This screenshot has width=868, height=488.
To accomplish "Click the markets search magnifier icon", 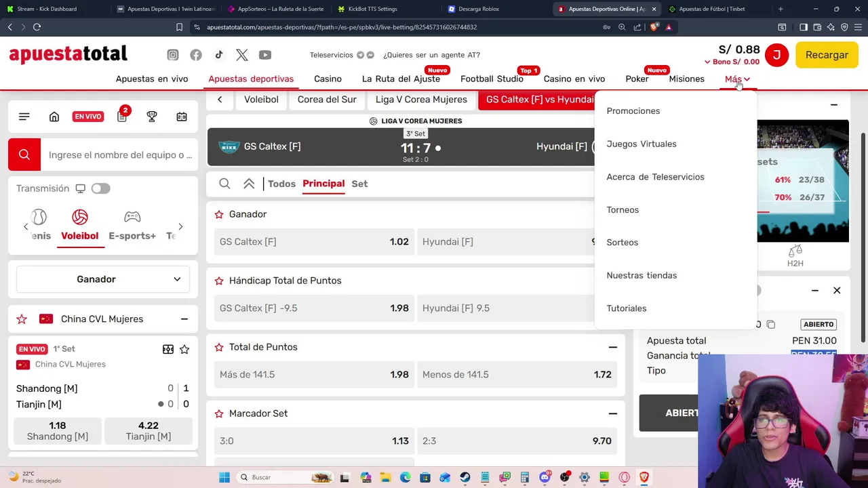I will pos(224,184).
